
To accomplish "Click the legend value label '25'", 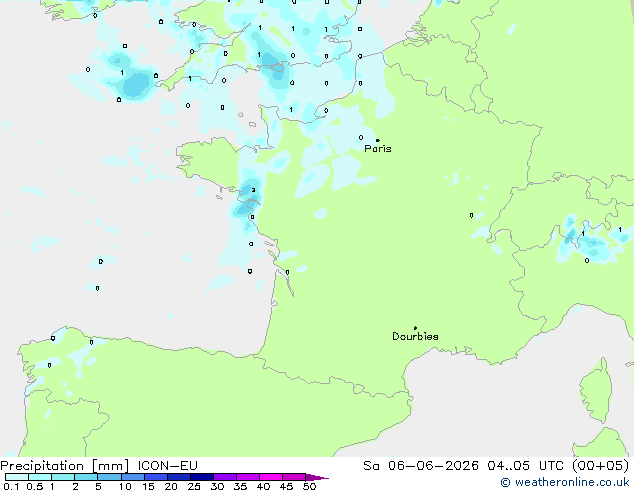I will (x=194, y=486).
